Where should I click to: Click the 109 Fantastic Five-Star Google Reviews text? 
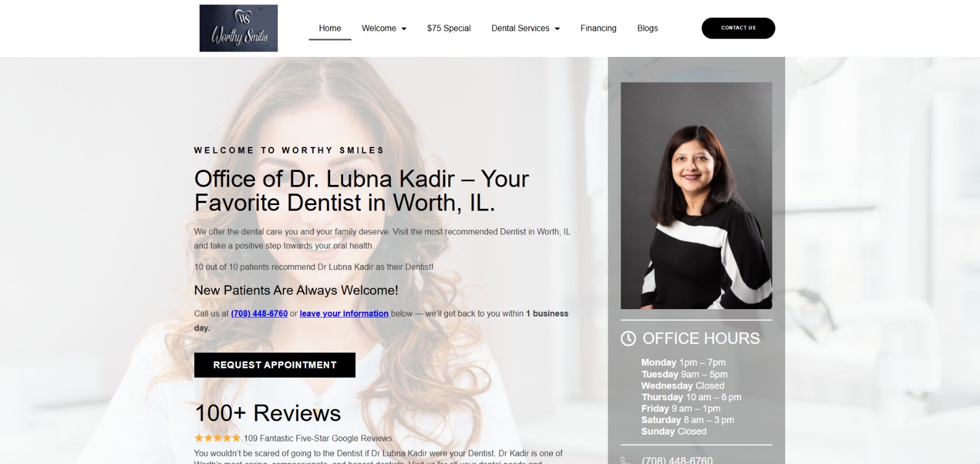pos(318,438)
